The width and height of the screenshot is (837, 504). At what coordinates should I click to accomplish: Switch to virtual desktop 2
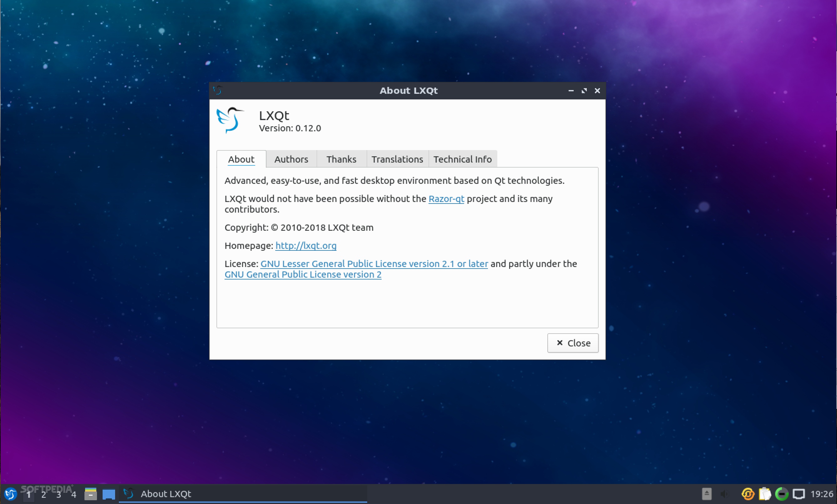coord(43,495)
